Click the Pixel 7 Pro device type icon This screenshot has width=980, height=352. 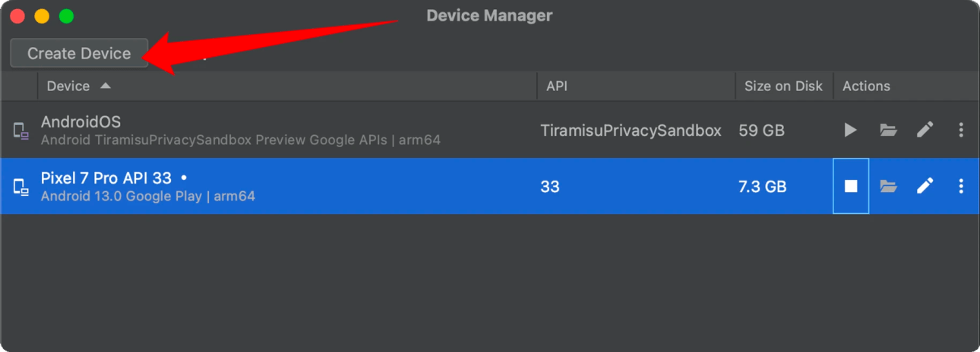tap(21, 187)
